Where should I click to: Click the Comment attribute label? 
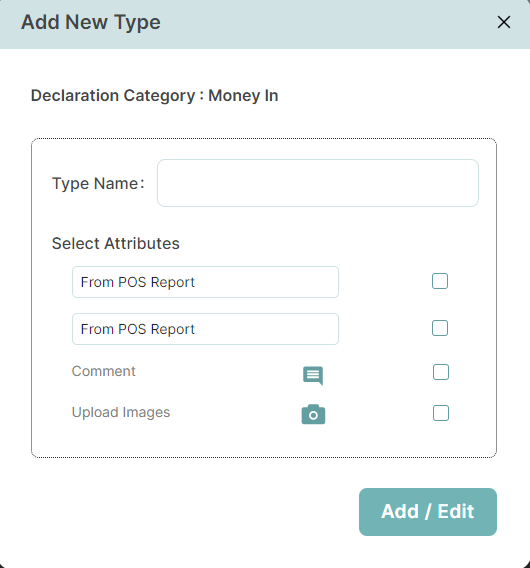click(104, 371)
